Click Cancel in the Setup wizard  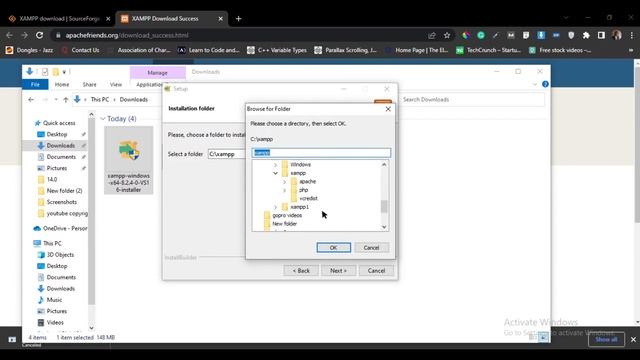[x=376, y=271]
